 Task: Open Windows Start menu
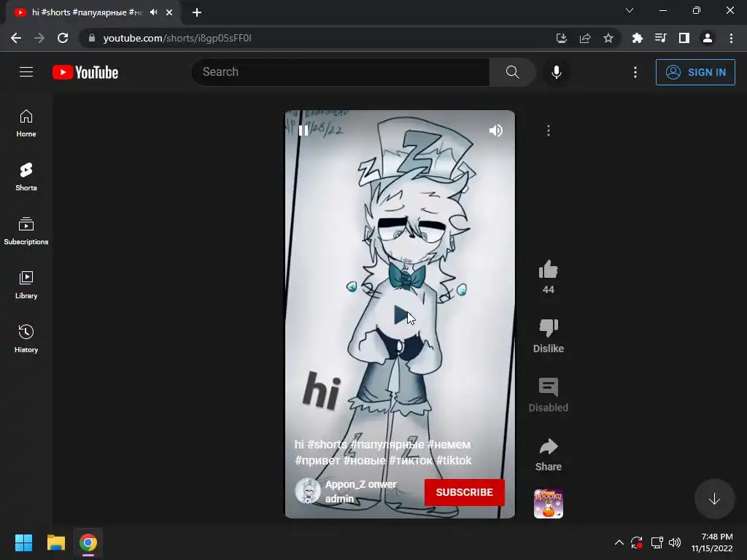(23, 542)
